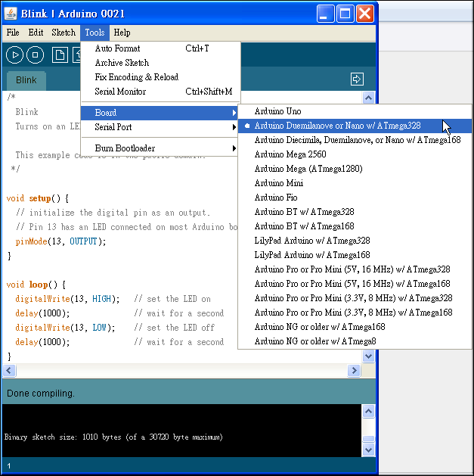Click the 'pinMode(13, OUTPUT);' code line
The width and height of the screenshot is (474, 476).
tap(60, 241)
